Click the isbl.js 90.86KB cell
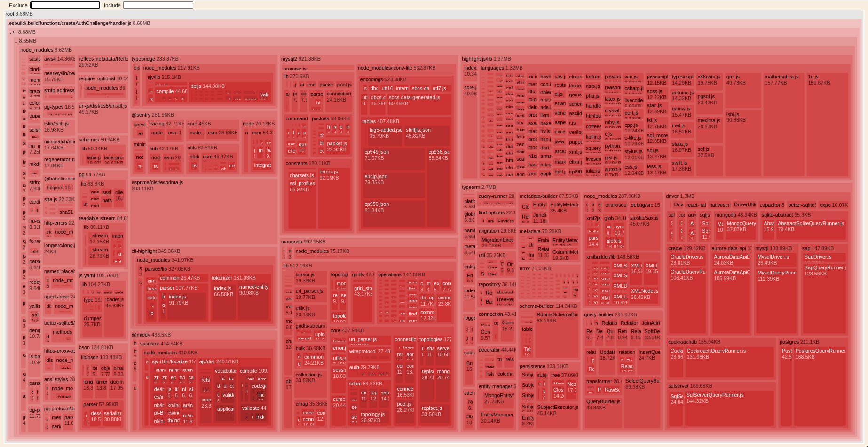 742,143
